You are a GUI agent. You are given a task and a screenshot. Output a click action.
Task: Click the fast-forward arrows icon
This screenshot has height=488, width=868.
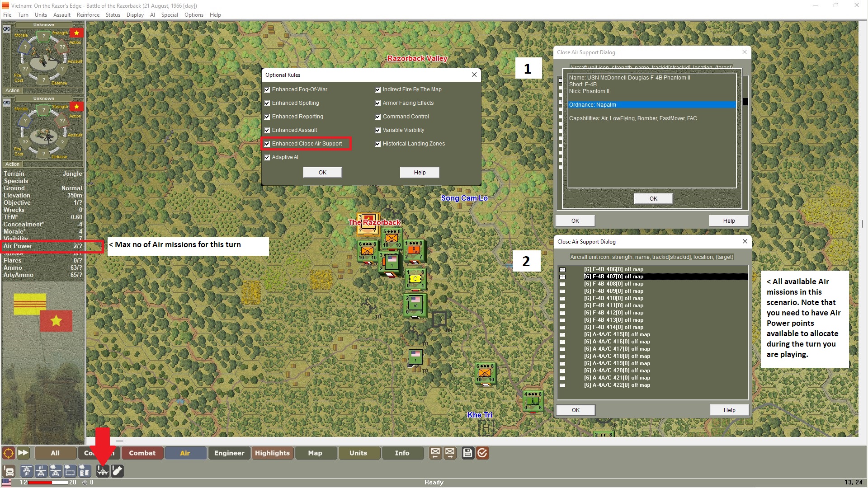coord(23,453)
